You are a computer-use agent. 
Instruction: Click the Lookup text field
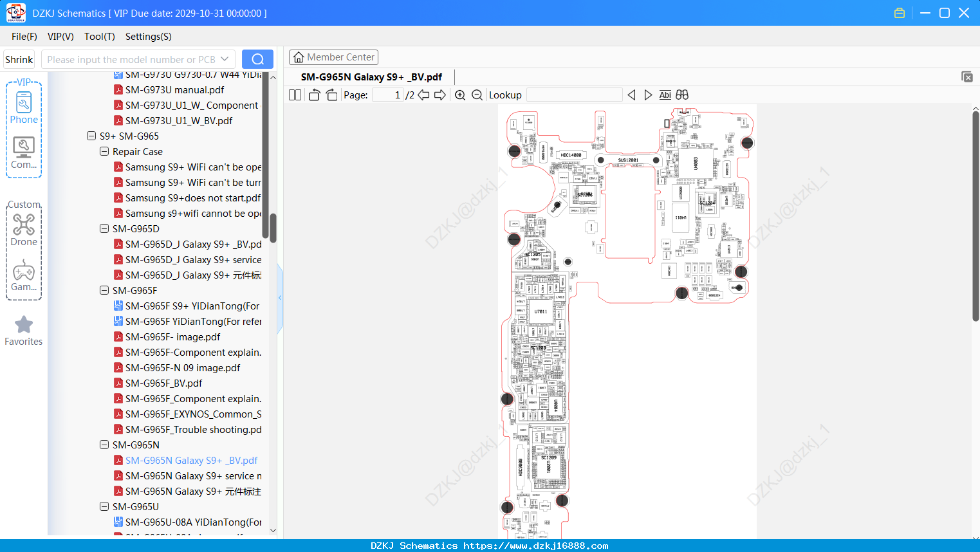pyautogui.click(x=574, y=95)
